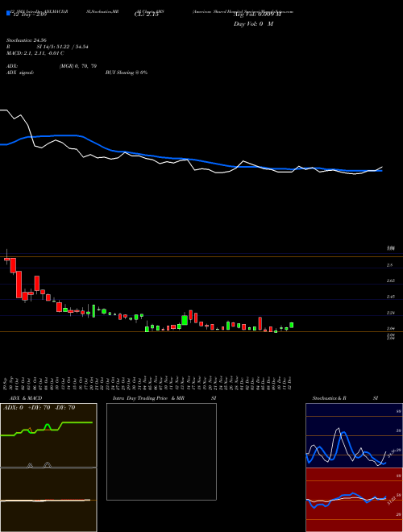Screen dimensions: 403x532
Task: Click the tallest red candlestick near the chart start
Action: [19, 285]
